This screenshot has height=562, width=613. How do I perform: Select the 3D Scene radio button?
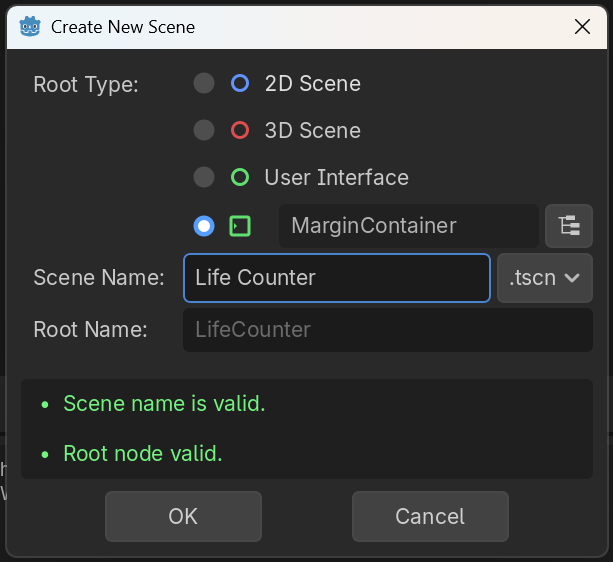click(204, 131)
